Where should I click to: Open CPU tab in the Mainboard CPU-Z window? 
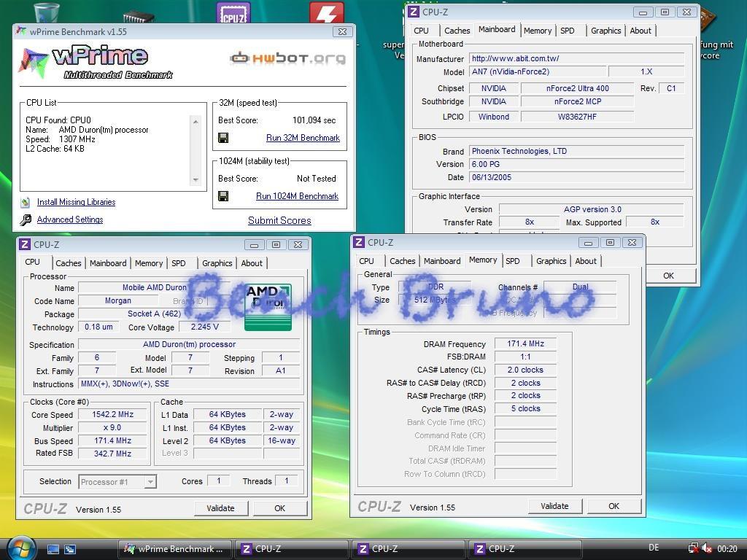[421, 31]
